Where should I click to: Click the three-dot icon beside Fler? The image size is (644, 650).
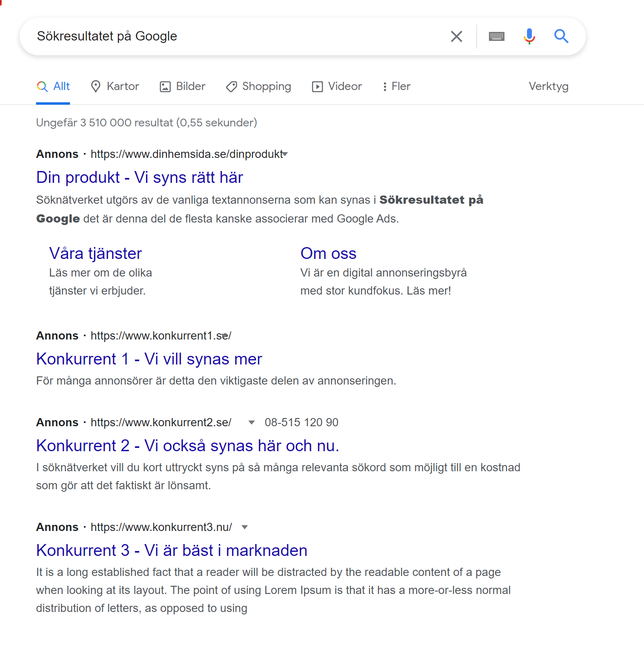[385, 87]
